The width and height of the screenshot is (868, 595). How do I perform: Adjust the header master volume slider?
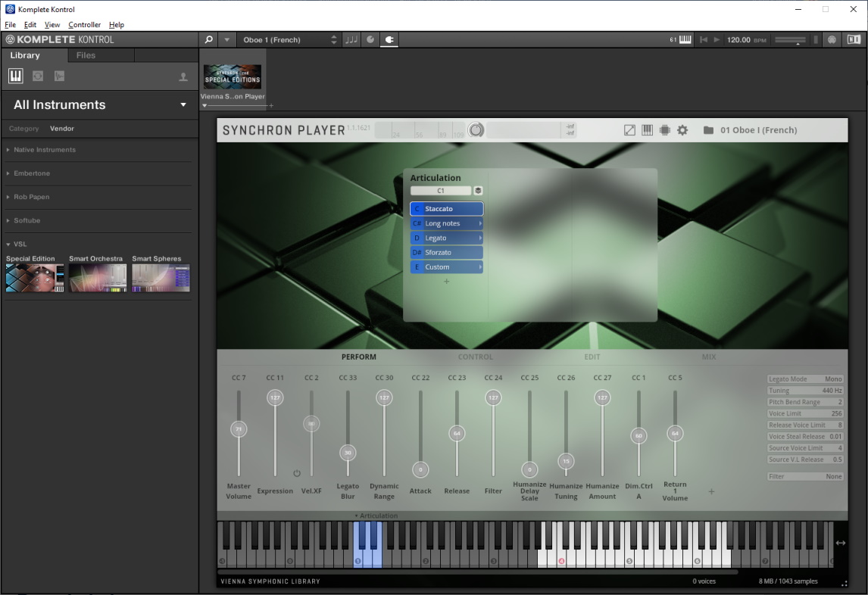[790, 40]
